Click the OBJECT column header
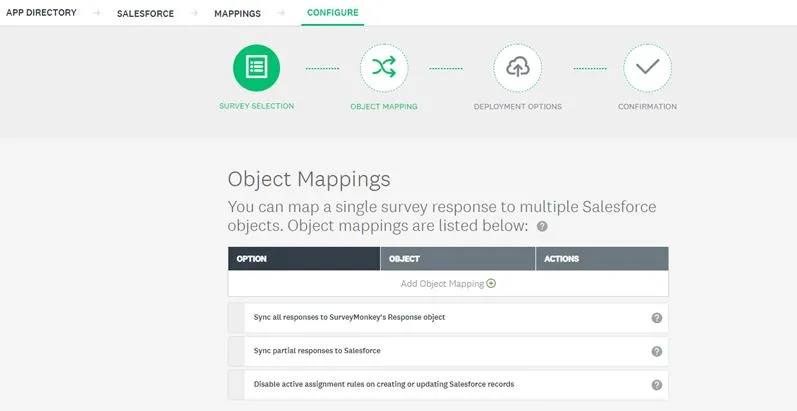Image resolution: width=797 pixels, height=411 pixels. [x=457, y=259]
